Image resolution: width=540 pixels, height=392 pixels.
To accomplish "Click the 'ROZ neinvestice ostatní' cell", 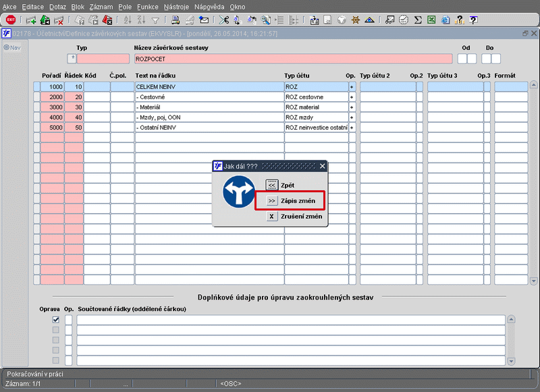I will pos(316,128).
